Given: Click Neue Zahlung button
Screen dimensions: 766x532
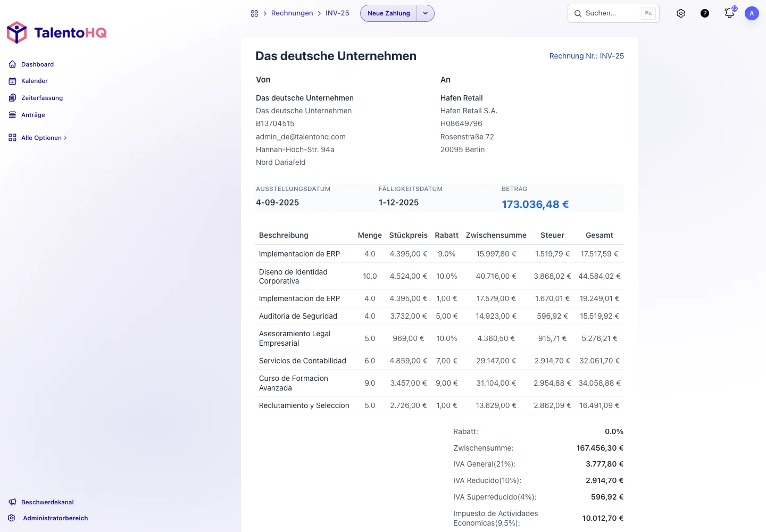Looking at the screenshot, I should [389, 13].
